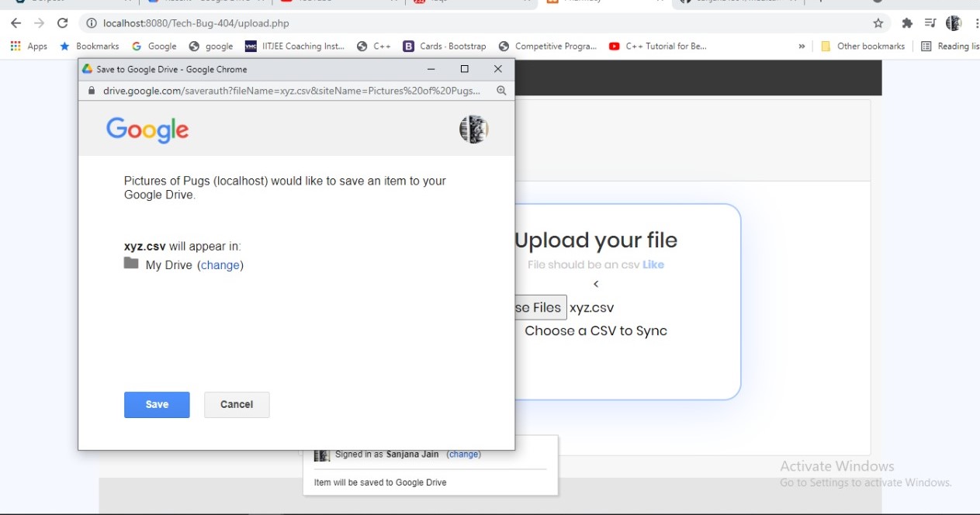
Task: Click the browser forward arrow
Action: click(39, 23)
